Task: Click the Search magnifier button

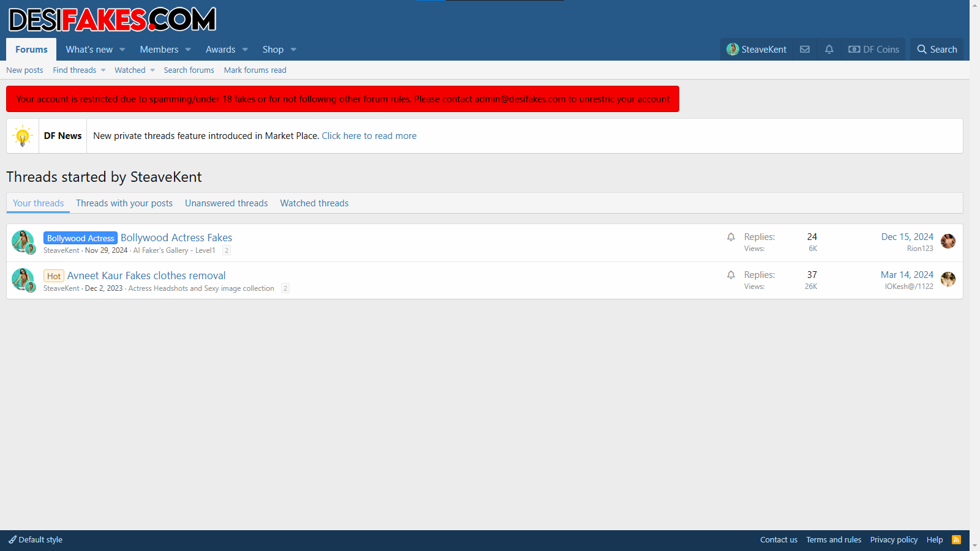Action: click(937, 50)
